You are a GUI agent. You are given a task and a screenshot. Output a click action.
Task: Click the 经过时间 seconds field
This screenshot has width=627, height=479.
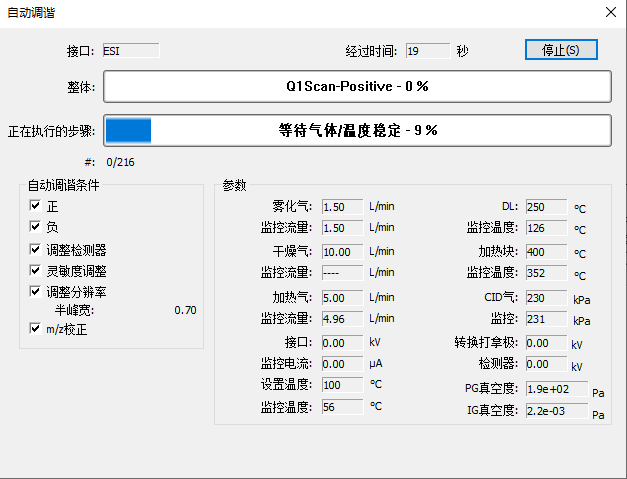click(x=427, y=50)
